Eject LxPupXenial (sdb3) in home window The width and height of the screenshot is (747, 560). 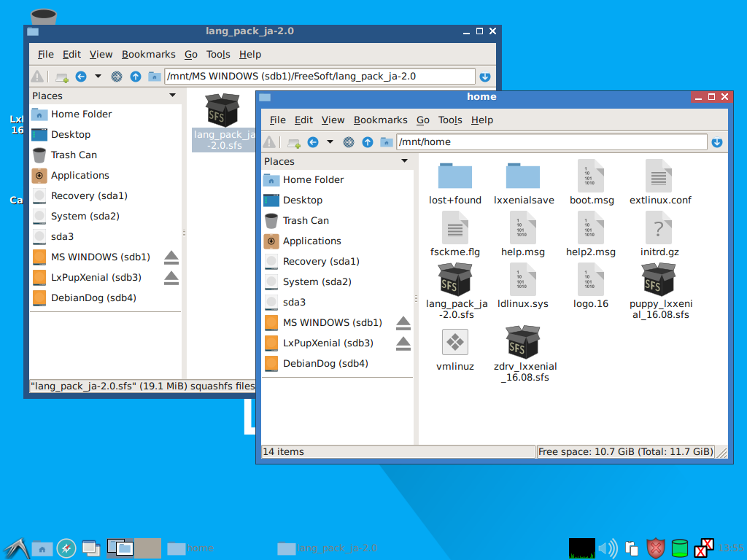point(403,343)
